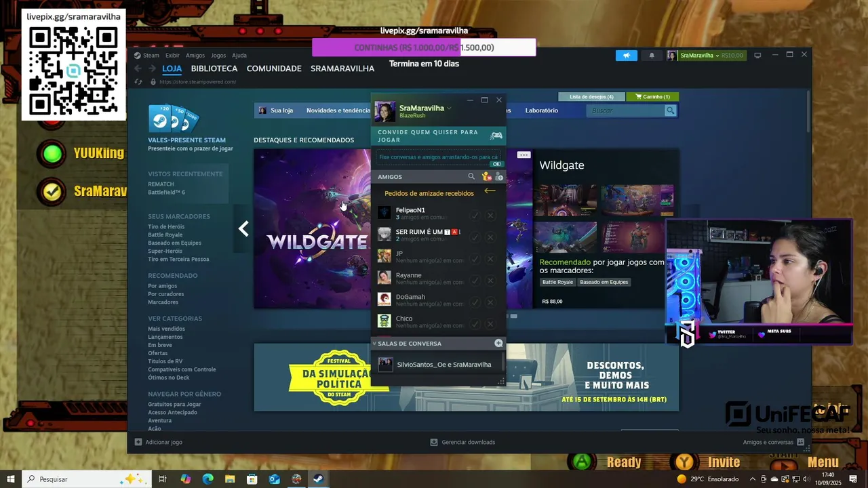The width and height of the screenshot is (868, 488).
Task: Open Amigos e conversas button
Action: [x=773, y=442]
